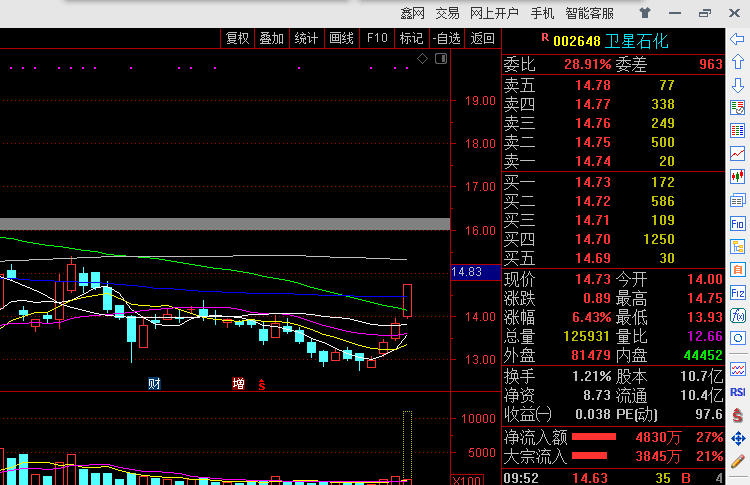Viewport: 750px width, 485px height.
Task: Click the X100 volume scale label
Action: [467, 480]
